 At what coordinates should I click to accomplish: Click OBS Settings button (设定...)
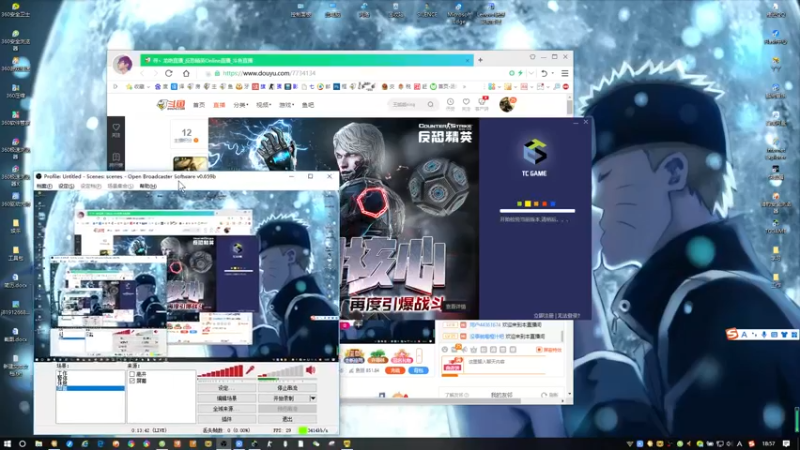pyautogui.click(x=227, y=388)
